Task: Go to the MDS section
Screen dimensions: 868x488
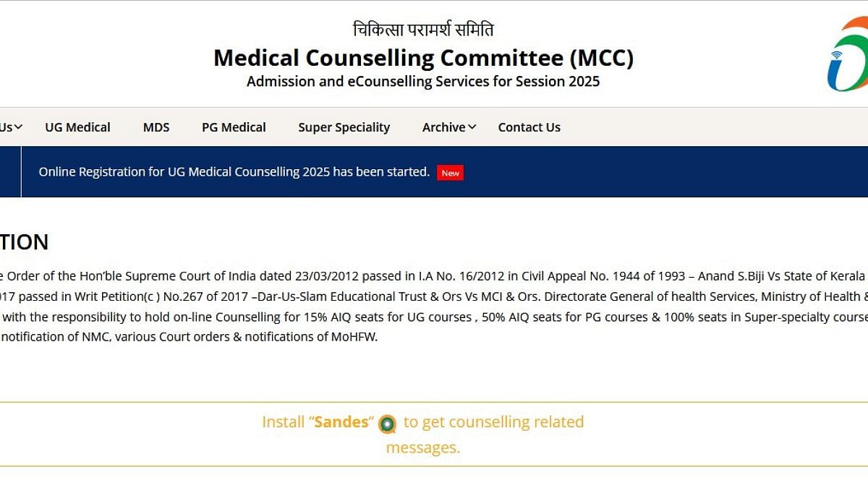Action: 156,127
